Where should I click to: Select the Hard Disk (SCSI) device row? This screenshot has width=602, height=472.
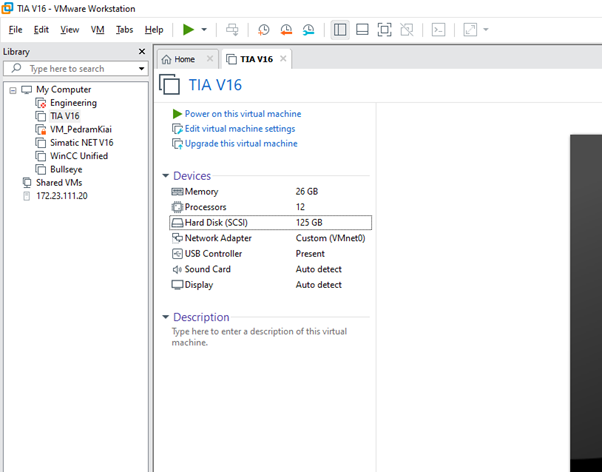click(270, 223)
